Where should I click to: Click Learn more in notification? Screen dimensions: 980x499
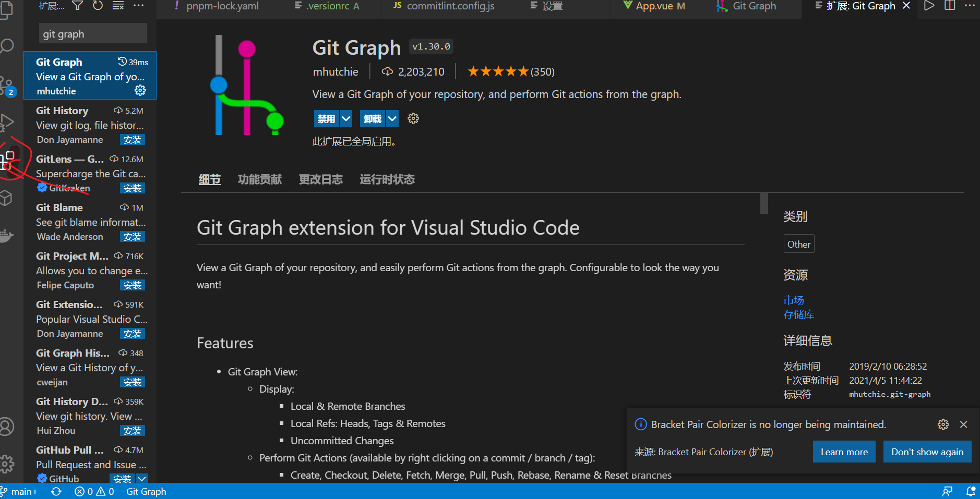(x=844, y=452)
